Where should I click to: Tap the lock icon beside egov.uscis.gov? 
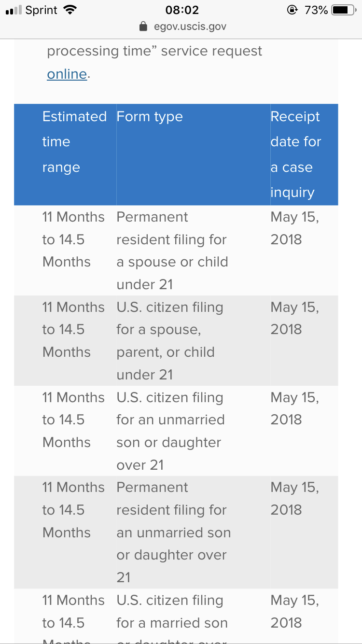pyautogui.click(x=143, y=26)
